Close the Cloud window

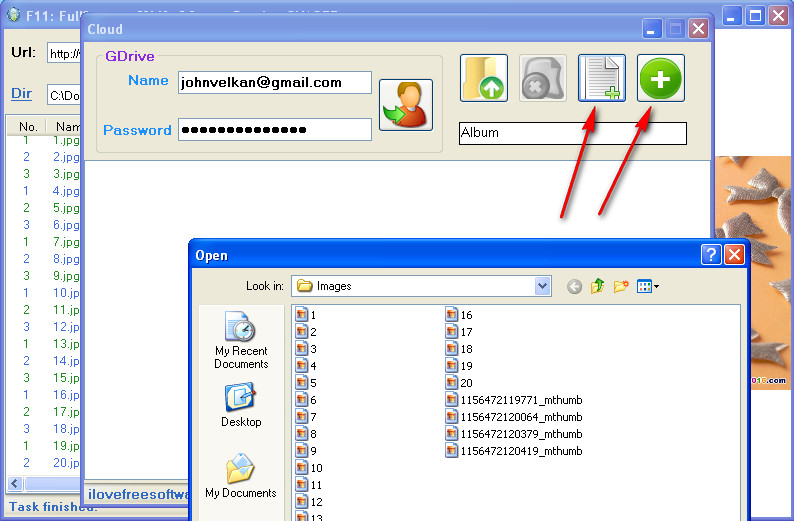(x=699, y=28)
